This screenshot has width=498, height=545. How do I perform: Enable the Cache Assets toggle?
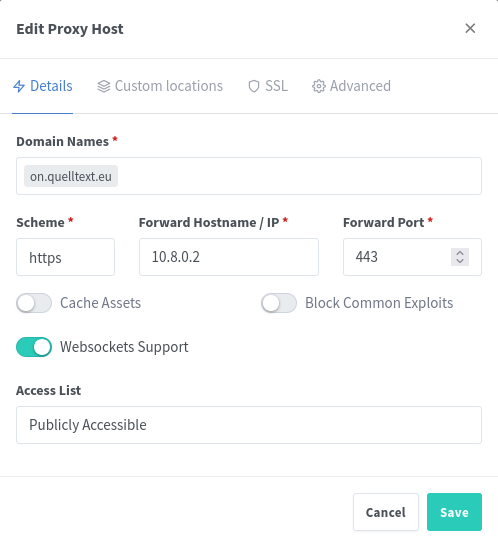(34, 303)
